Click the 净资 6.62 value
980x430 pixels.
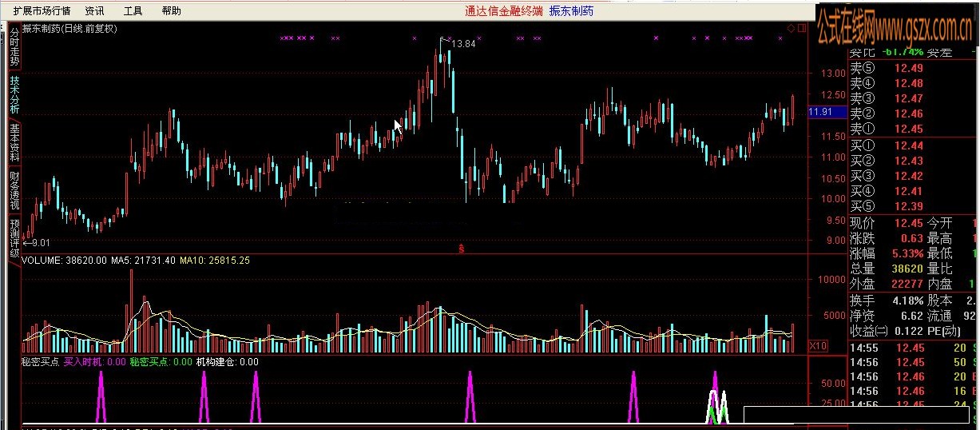pyautogui.click(x=912, y=316)
